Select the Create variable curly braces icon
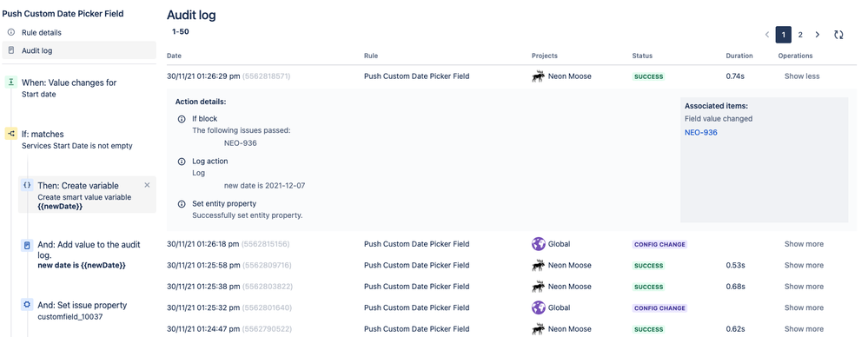This screenshot has width=868, height=337. click(27, 185)
